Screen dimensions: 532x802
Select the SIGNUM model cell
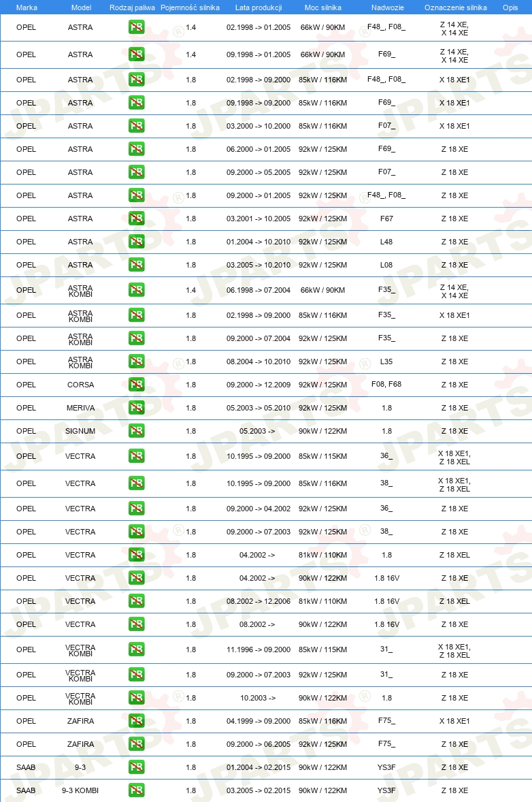pyautogui.click(x=80, y=431)
